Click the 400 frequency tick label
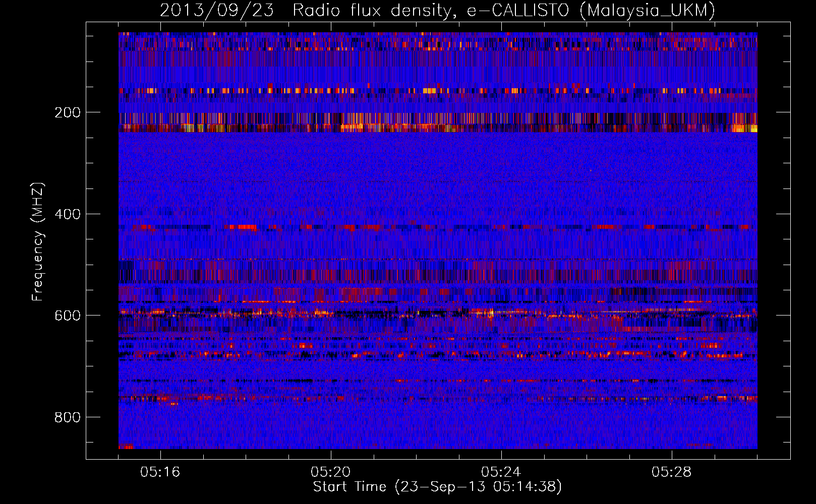The width and height of the screenshot is (816, 504). pyautogui.click(x=67, y=214)
